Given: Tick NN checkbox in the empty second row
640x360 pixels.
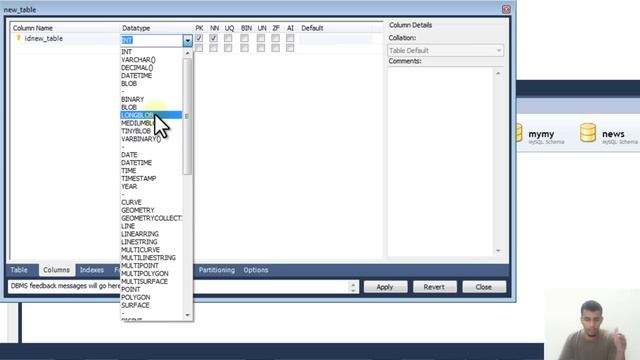Looking at the screenshot, I should click(213, 48).
